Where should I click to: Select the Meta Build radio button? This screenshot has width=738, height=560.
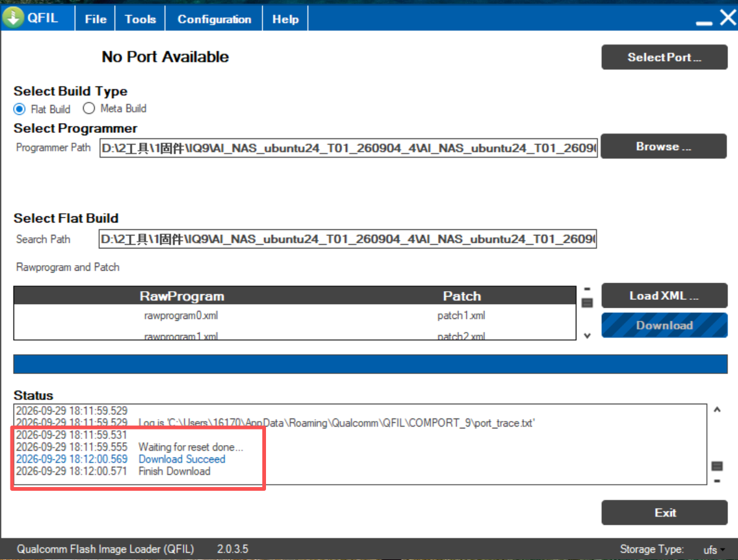[88, 109]
